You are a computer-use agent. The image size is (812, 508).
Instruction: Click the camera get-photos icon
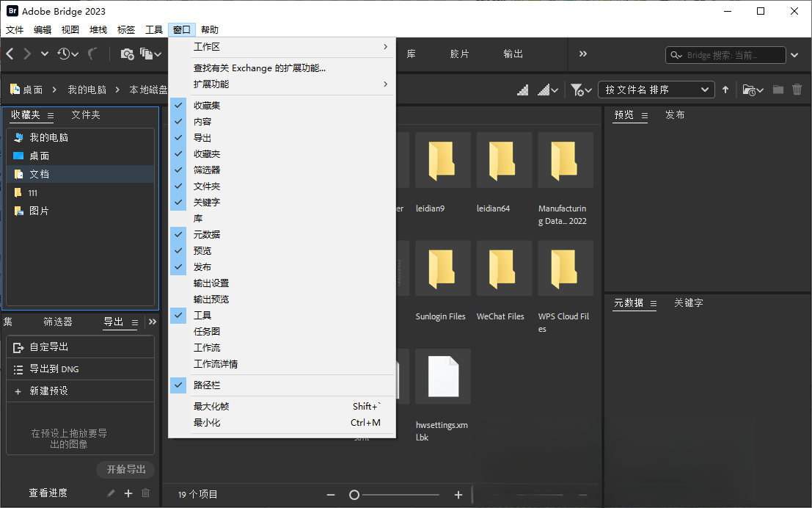tap(128, 54)
